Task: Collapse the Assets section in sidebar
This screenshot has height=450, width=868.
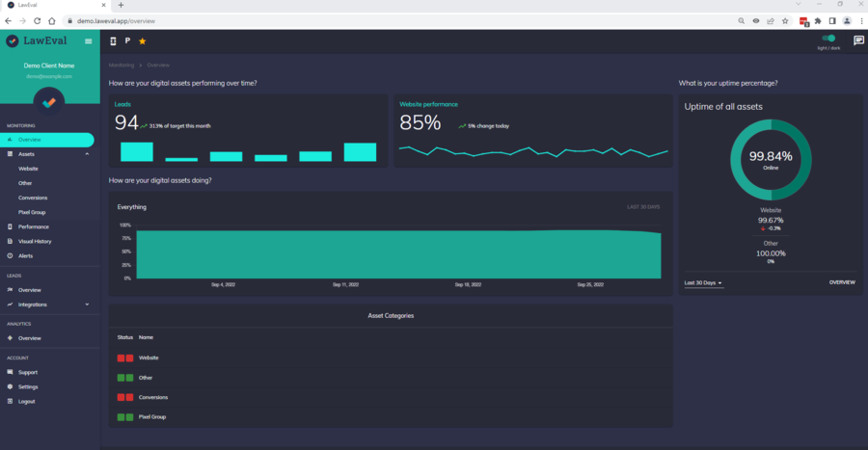Action: coord(87,154)
